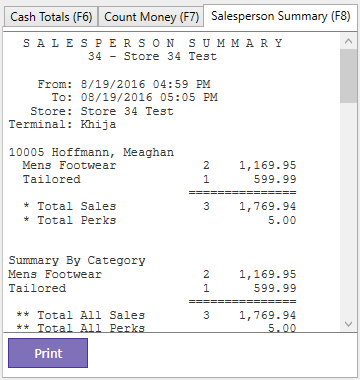Select the Salesperson Summary (F8) tab
The image size is (360, 380).
(281, 16)
